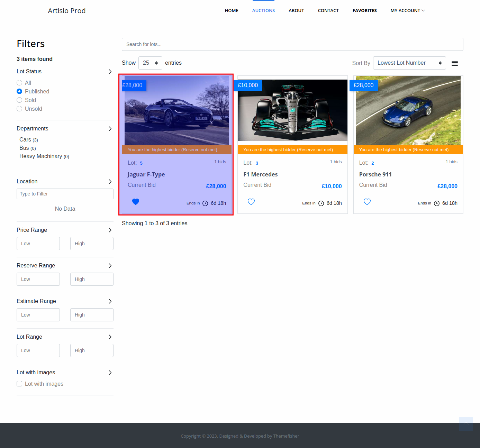Screen dimensions: 480x448
Task: Focus the Location Type to Filter field
Action: (x=65, y=194)
